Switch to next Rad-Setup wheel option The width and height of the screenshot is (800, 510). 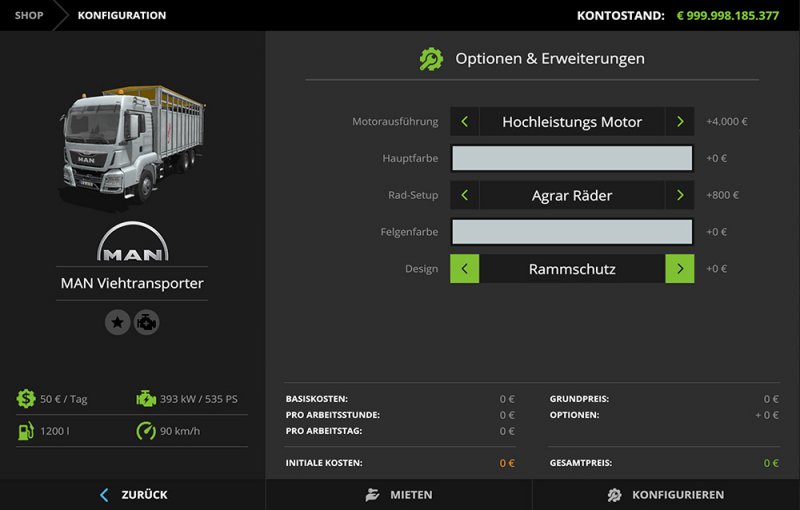[680, 195]
